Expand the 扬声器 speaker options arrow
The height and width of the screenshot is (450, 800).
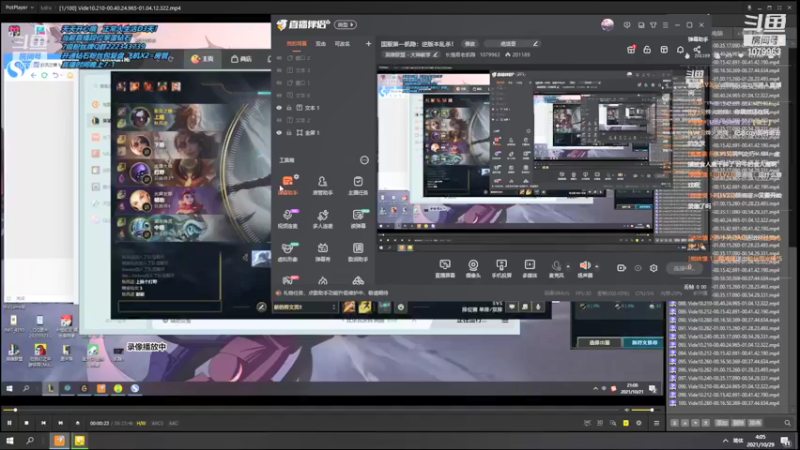597,266
